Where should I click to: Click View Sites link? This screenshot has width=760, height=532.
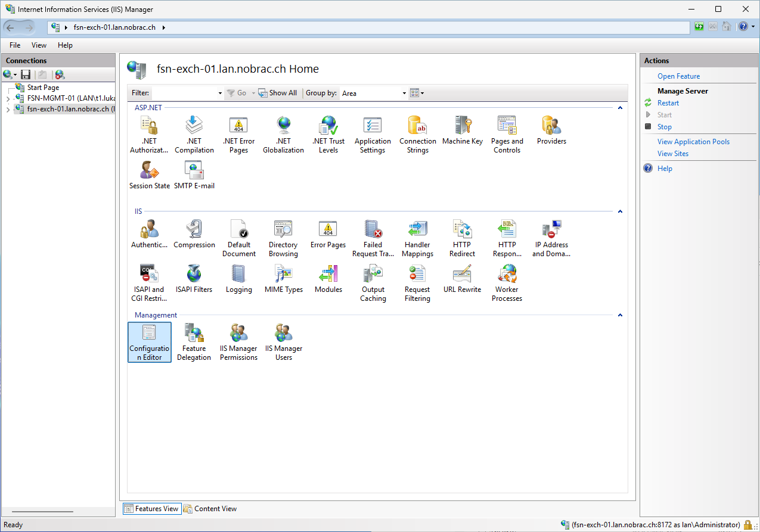[673, 154]
